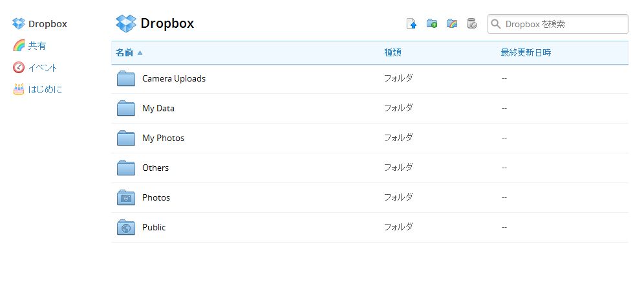644x286 pixels.
Task: Click the My Photos folder icon
Action: (x=126, y=138)
